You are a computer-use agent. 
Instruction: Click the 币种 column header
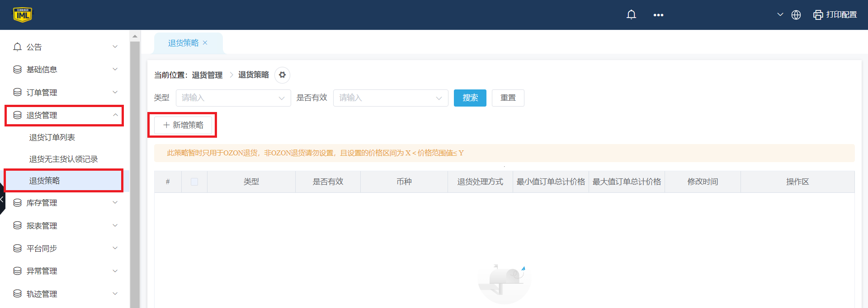click(404, 182)
